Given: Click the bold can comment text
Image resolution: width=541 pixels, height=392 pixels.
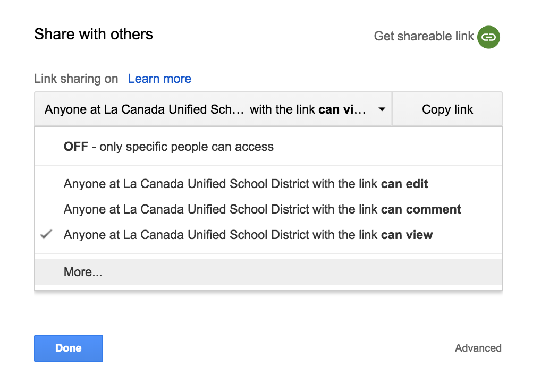Looking at the screenshot, I should [421, 209].
